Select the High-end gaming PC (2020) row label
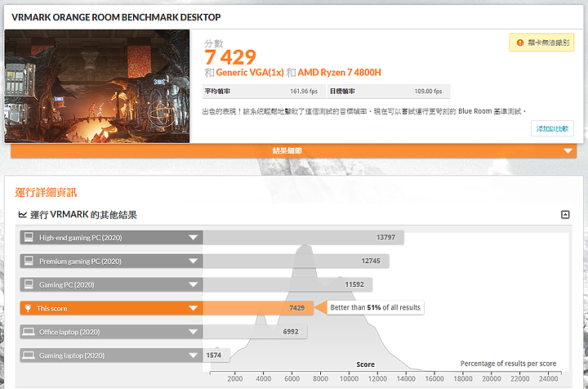This screenshot has height=389, width=588. tap(81, 238)
